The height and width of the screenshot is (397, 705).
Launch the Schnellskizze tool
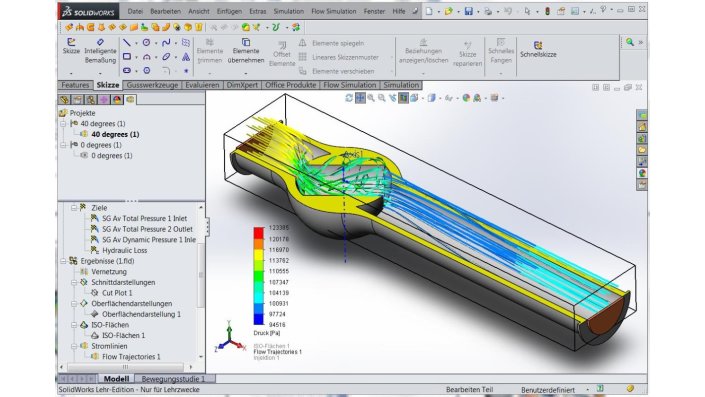click(x=538, y=49)
